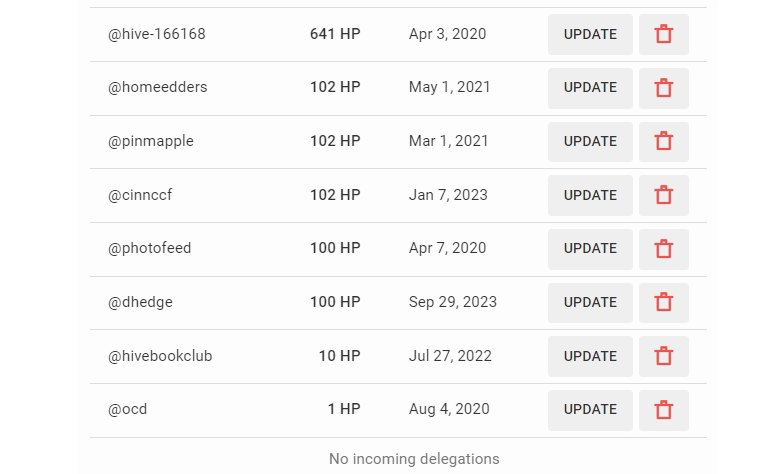The image size is (784, 474).
Task: Update the @pinmapple delegation
Action: [590, 142]
